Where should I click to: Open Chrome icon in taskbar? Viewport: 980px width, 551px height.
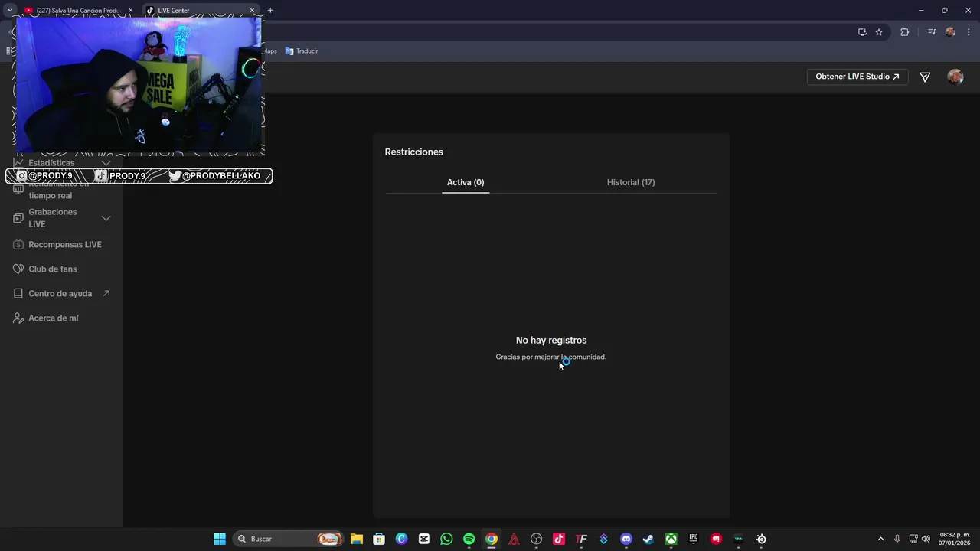492,539
